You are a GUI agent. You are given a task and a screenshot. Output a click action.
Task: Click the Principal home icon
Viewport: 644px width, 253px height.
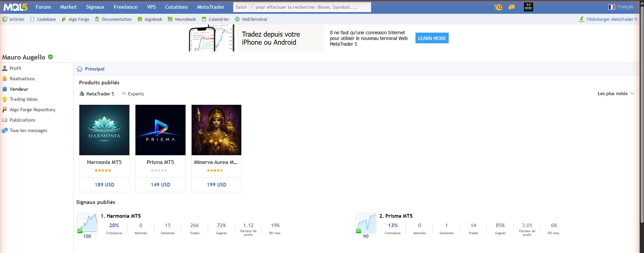(x=80, y=69)
